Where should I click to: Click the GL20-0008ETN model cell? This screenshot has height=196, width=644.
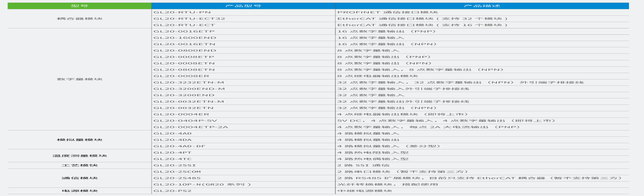pyautogui.click(x=243, y=63)
